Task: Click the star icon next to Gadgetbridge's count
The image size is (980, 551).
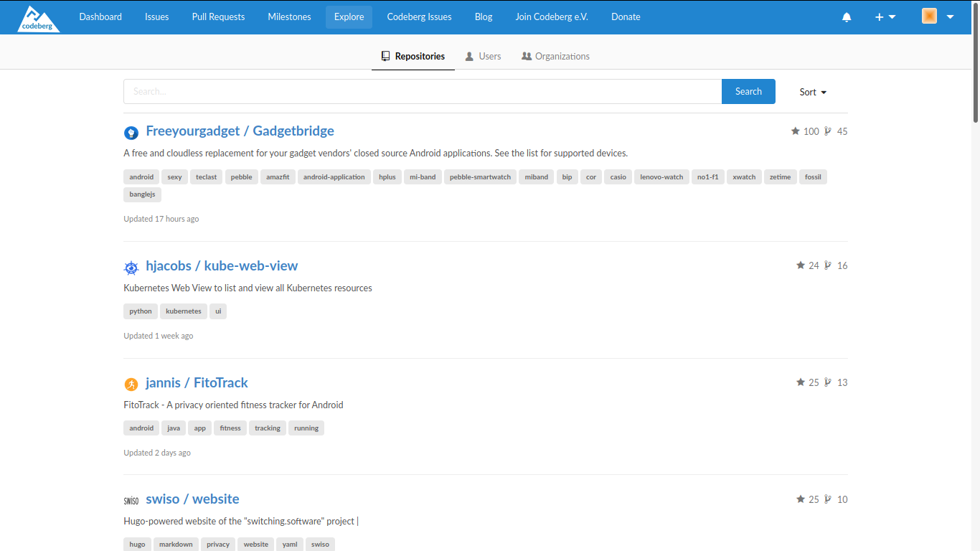Action: [x=795, y=131]
